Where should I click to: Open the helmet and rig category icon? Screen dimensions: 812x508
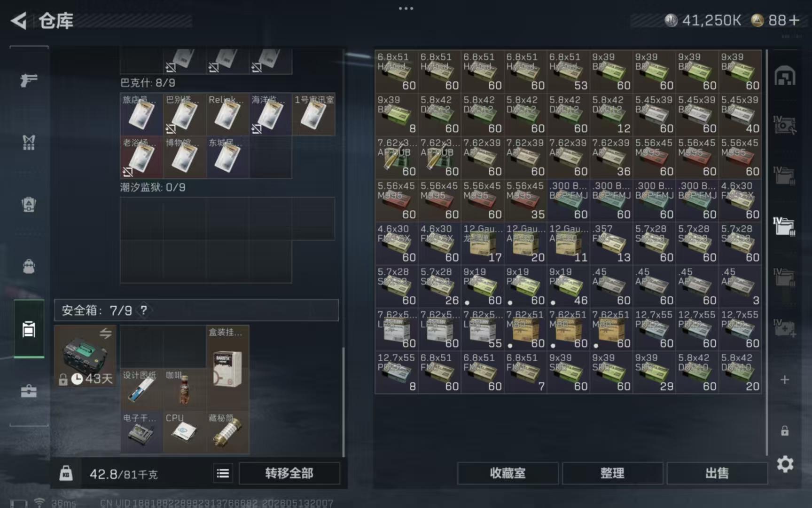coord(29,205)
